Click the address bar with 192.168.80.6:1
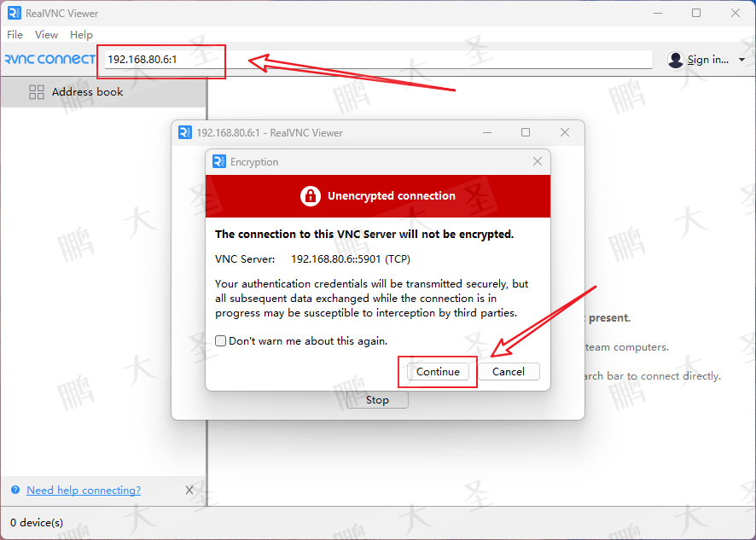756x540 pixels. click(x=379, y=60)
